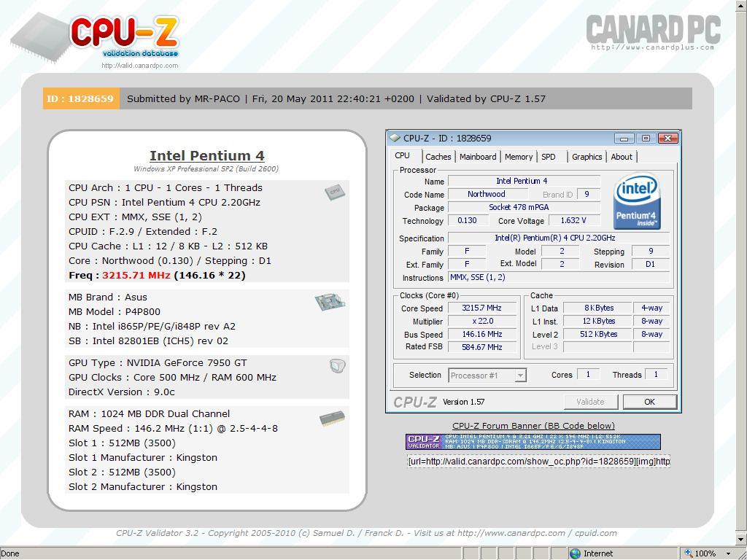Click the OK button in CPU-Z
747x560 pixels.
click(650, 402)
